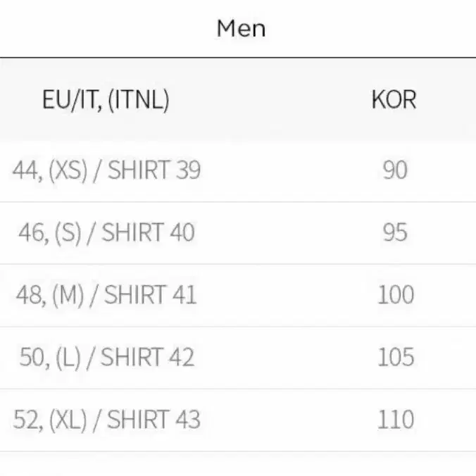Click SHIRT 42 text in the L row

click(x=147, y=357)
